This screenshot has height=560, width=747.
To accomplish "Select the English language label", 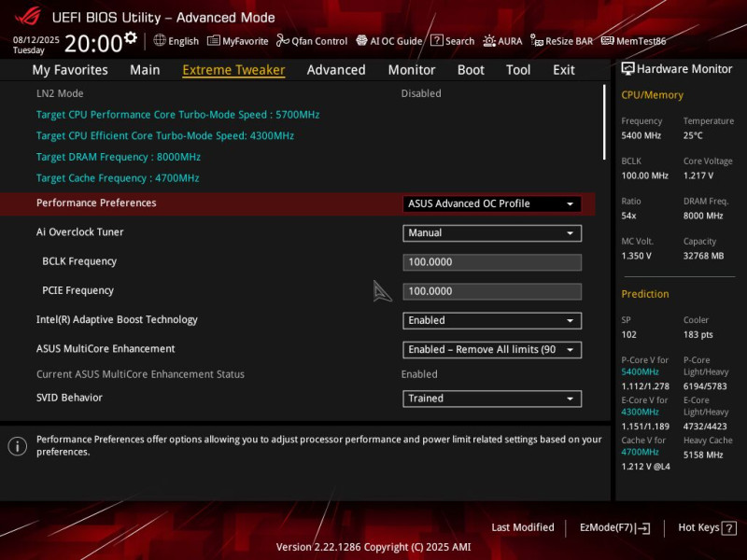I will tap(183, 41).
